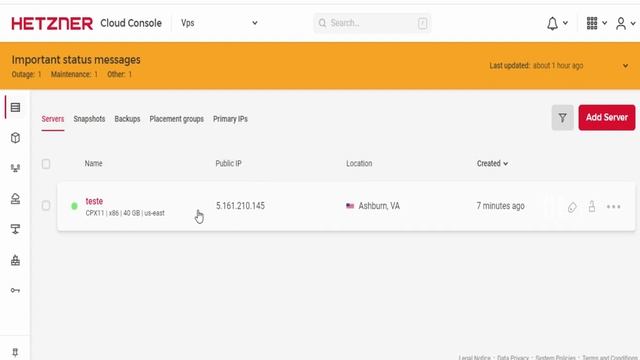Click the Location column header
640x360 pixels.
coord(359,163)
